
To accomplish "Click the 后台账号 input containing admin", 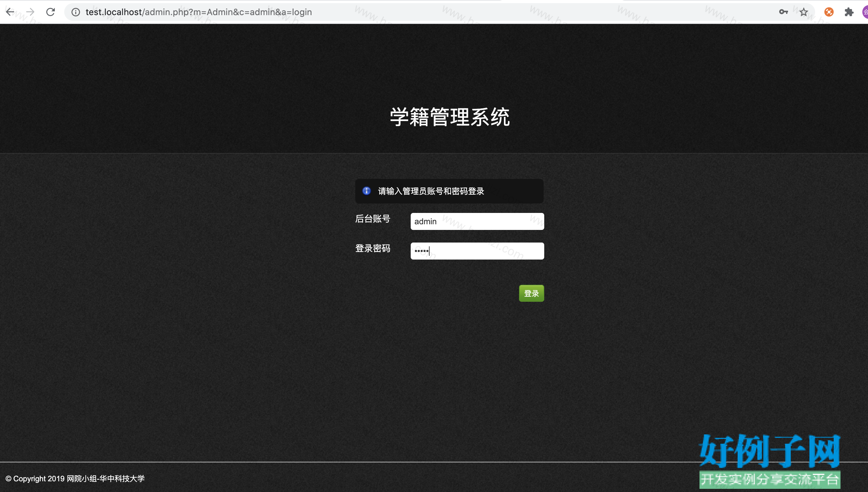I will 477,221.
